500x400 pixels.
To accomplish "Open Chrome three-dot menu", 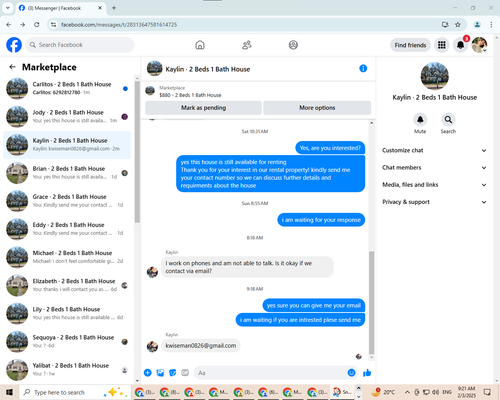I will tap(491, 24).
